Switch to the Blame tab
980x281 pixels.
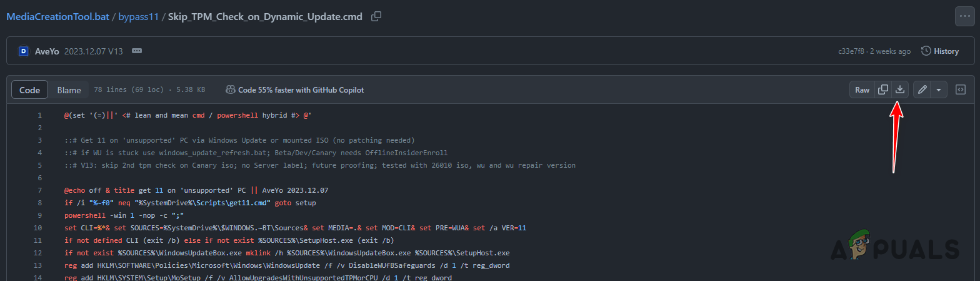[69, 90]
